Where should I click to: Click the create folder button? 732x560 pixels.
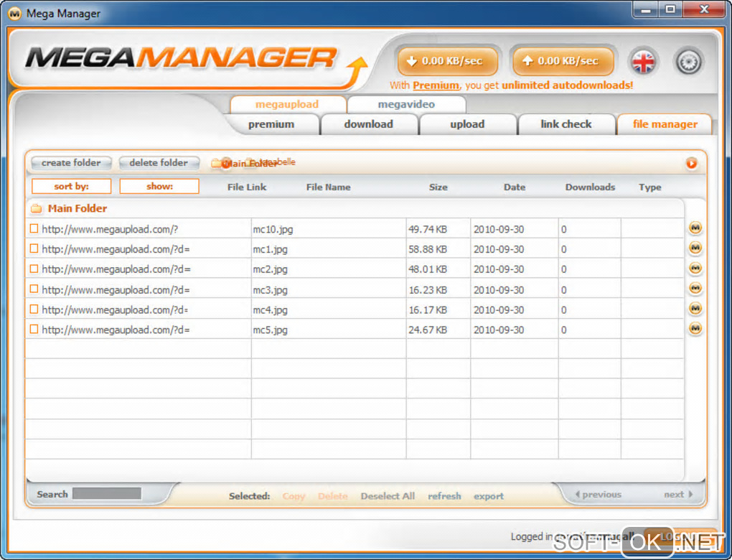pyautogui.click(x=72, y=162)
